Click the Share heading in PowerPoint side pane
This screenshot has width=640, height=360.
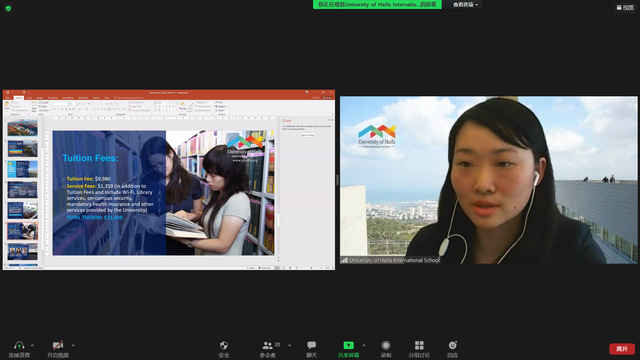pos(287,121)
